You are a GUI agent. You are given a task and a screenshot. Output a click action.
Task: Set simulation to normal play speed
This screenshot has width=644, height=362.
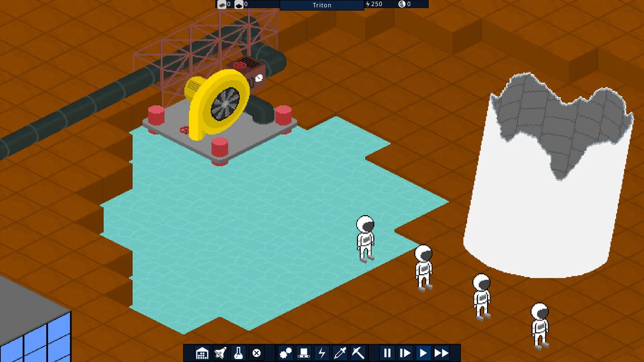pyautogui.click(x=423, y=353)
